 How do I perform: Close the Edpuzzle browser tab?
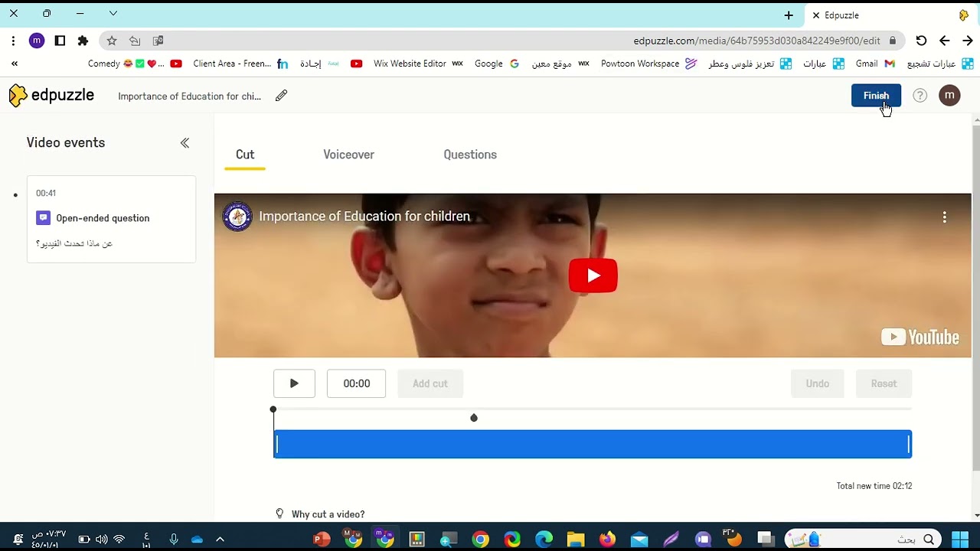[816, 15]
